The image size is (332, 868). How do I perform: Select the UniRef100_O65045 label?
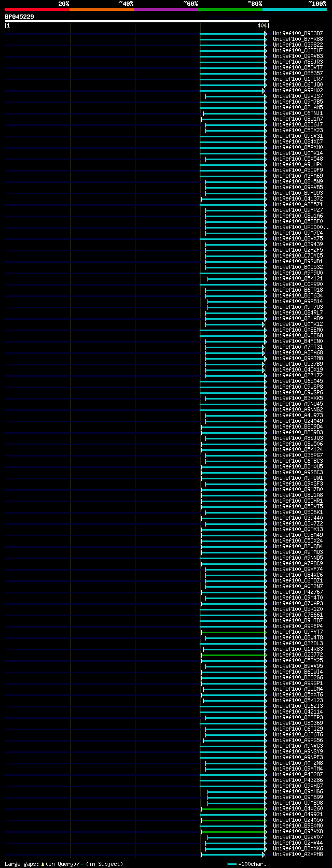298,381
